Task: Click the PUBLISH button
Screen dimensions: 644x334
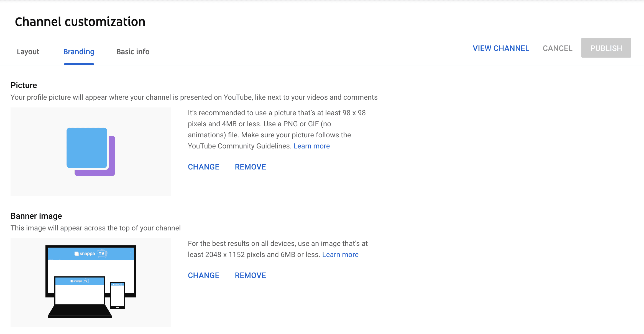Action: 606,47
